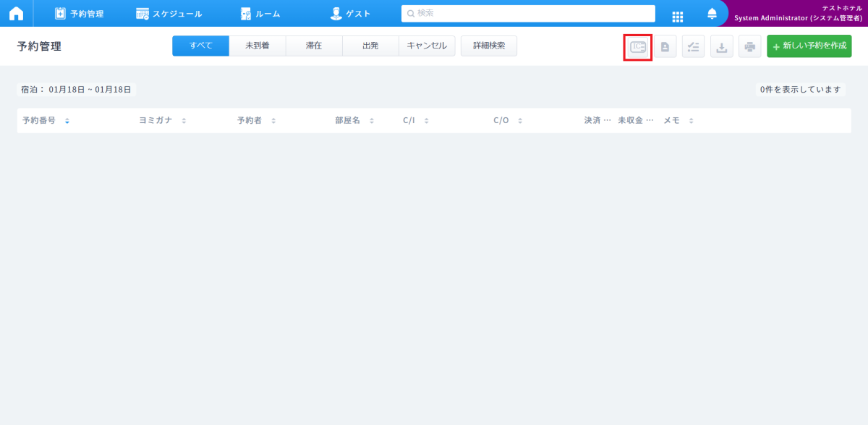Click the printer icon button
The height and width of the screenshot is (425, 868).
click(x=749, y=47)
